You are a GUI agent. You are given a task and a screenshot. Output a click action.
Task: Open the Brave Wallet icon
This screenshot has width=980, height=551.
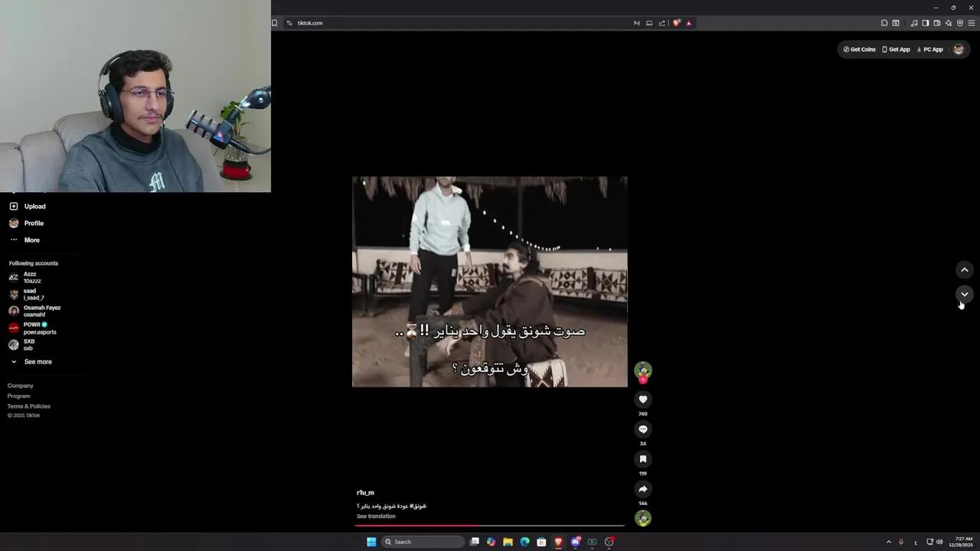tap(937, 23)
